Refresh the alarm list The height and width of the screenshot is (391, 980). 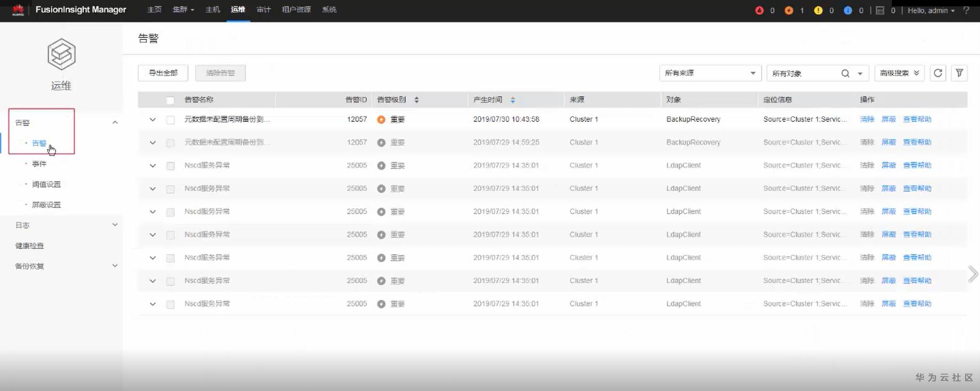[938, 73]
